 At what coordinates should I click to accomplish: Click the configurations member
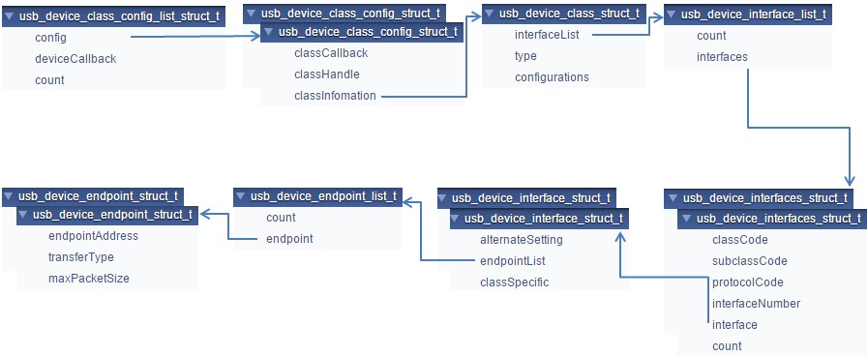(552, 77)
